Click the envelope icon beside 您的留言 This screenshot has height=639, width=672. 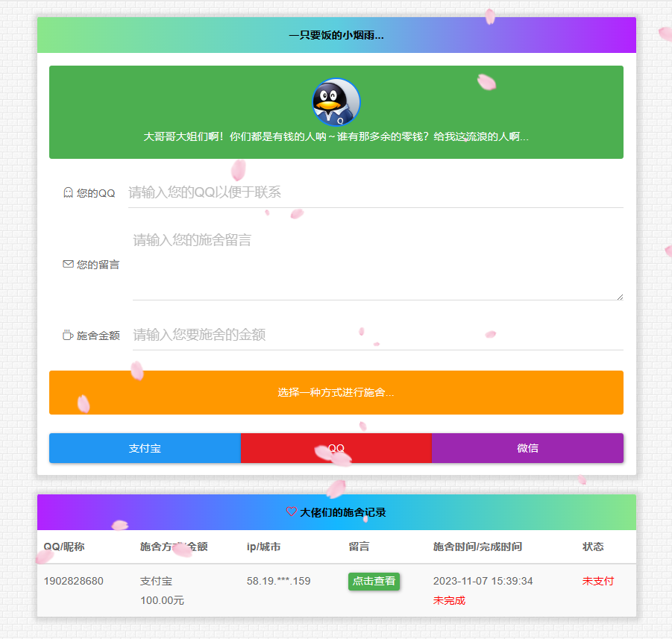click(68, 264)
